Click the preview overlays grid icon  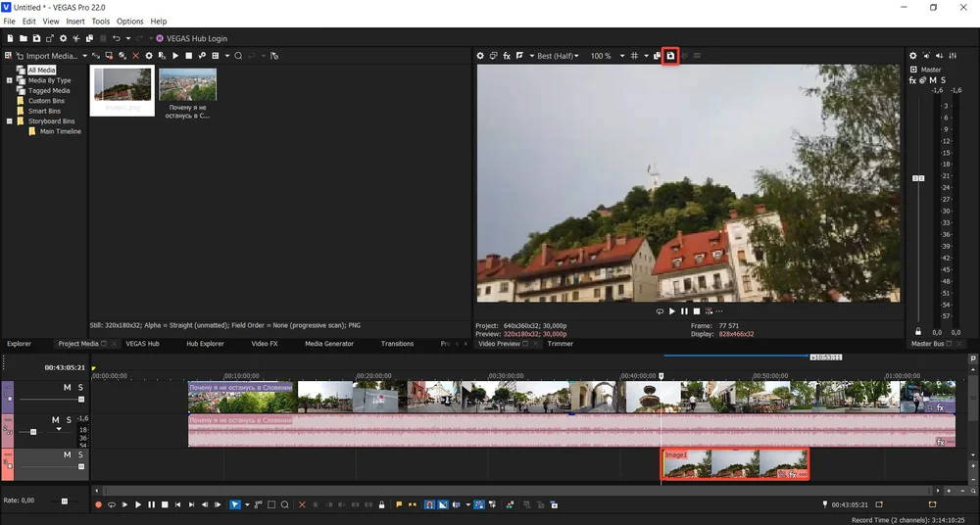pos(635,56)
